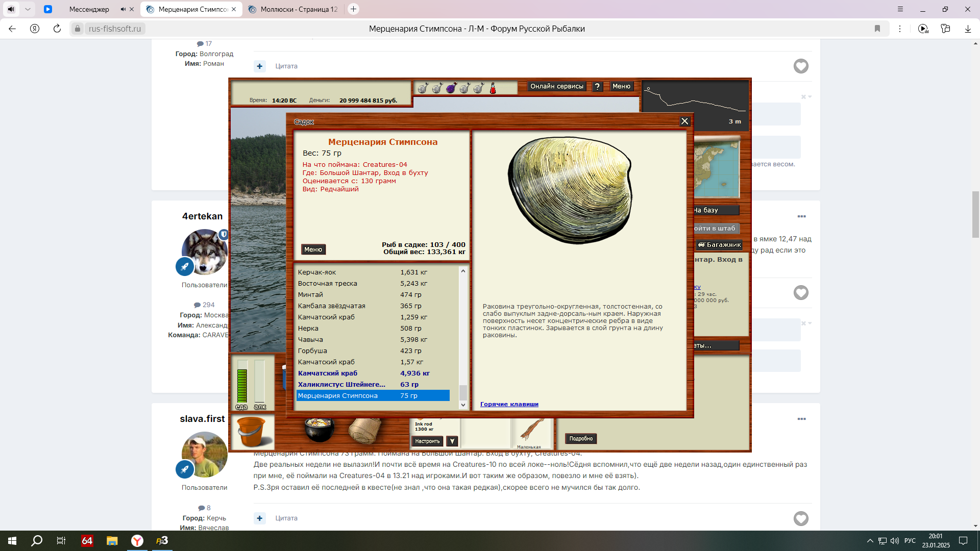Click the red flask icon in game
The image size is (980, 551).
(493, 88)
